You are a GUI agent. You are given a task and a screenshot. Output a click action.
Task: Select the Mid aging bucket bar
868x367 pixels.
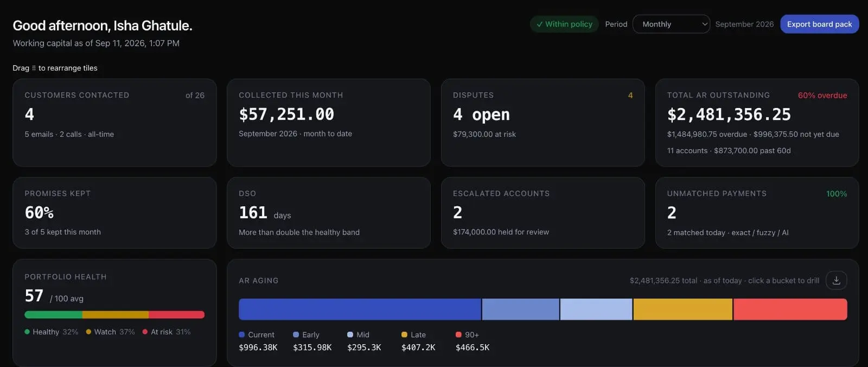(596, 309)
